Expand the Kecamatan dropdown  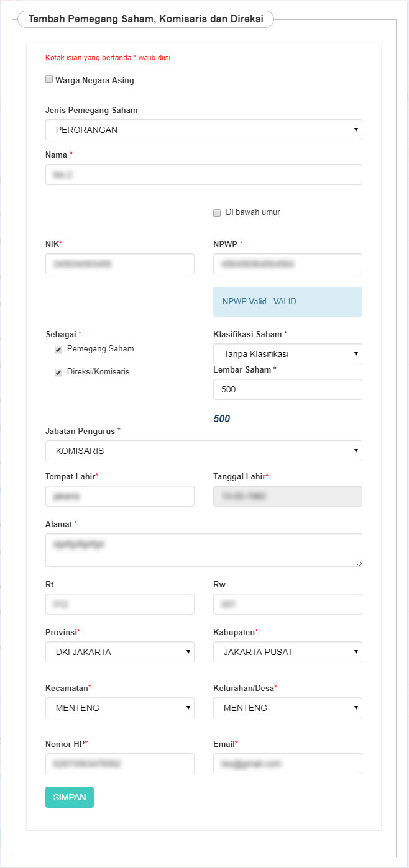click(119, 708)
